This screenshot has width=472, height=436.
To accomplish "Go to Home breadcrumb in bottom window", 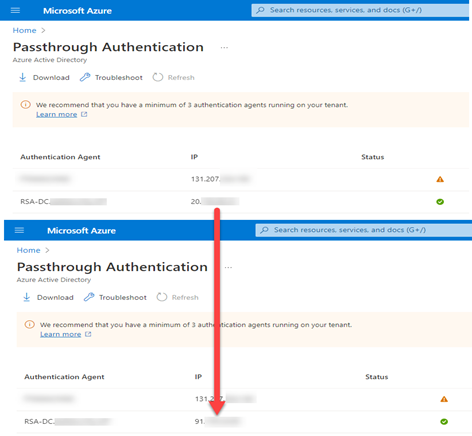I will tap(28, 250).
